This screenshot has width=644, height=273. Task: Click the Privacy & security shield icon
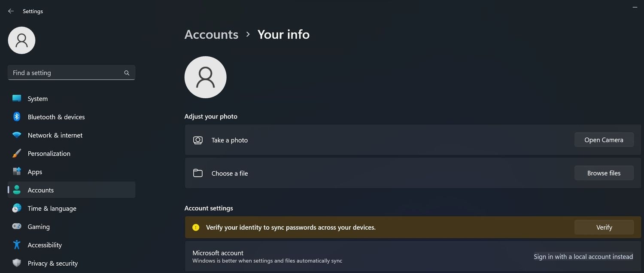17,263
